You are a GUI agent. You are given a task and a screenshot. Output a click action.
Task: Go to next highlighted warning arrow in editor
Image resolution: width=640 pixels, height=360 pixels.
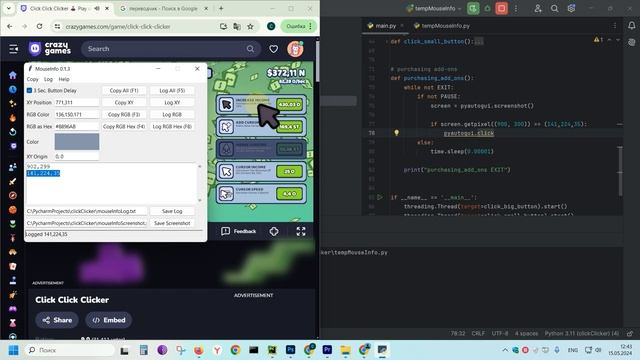[x=618, y=40]
